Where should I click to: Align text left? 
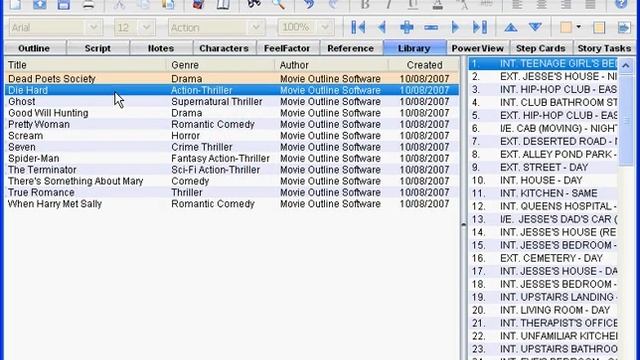click(517, 4)
